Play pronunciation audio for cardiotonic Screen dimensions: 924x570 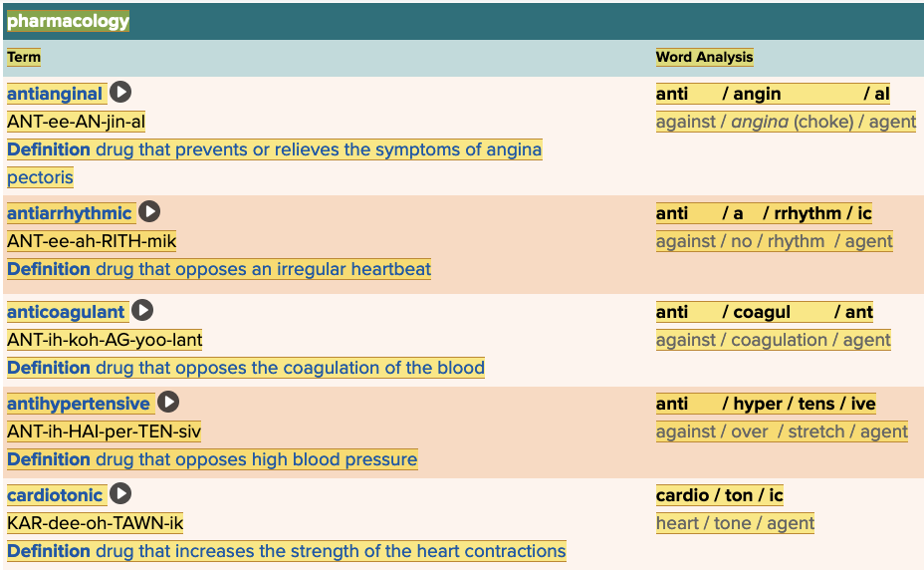click(x=120, y=494)
